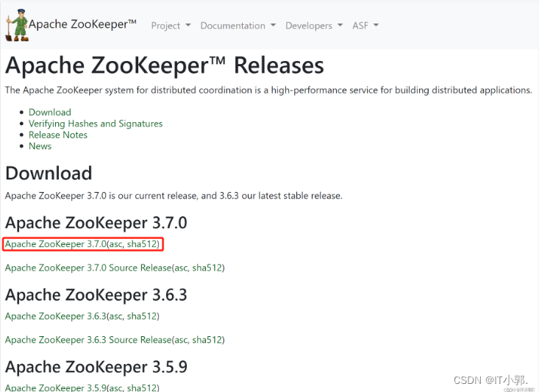Open sha512 for 3.6.3 Source Release
The image size is (539, 392).
(x=207, y=340)
